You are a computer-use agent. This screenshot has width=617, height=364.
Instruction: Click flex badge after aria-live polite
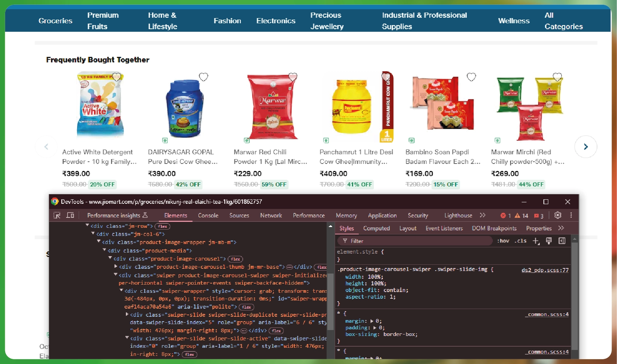(x=246, y=307)
